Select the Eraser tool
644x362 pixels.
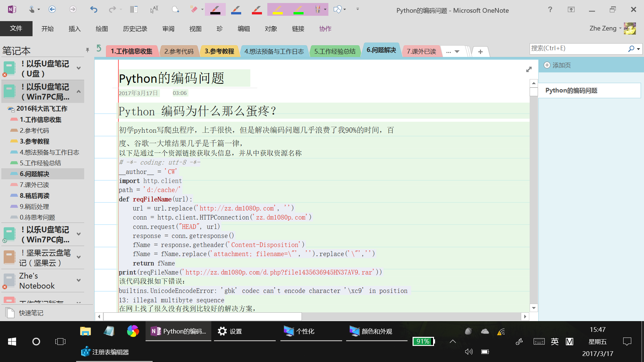coord(194,9)
